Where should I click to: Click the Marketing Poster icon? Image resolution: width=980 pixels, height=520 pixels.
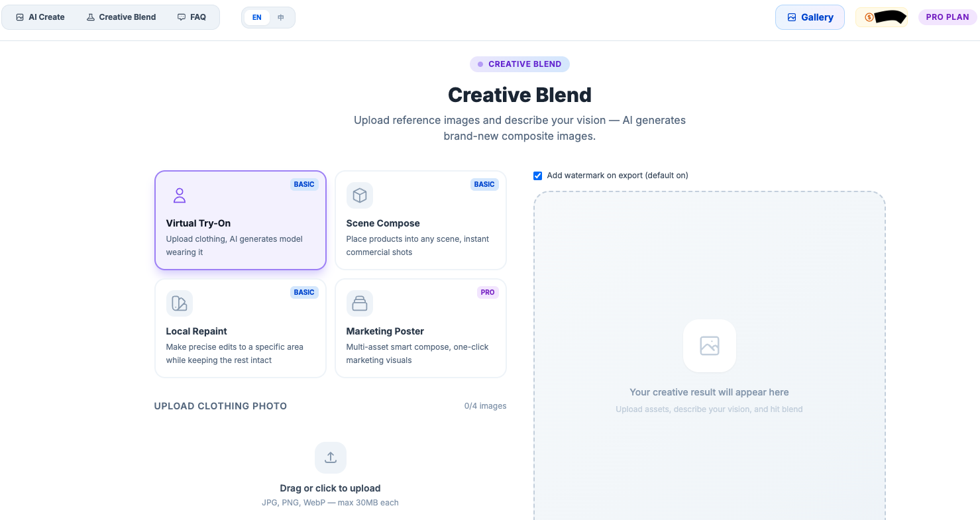(360, 303)
